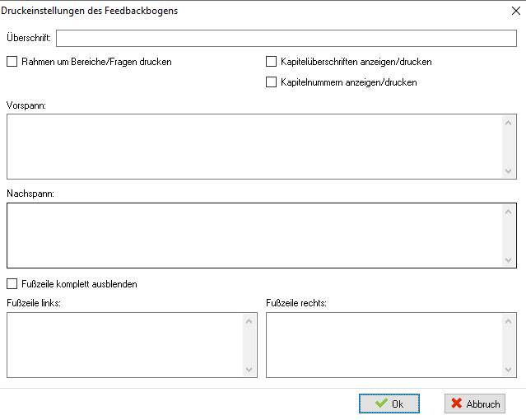The image size is (526, 420).
Task: Toggle Kapitelnummern anzeigen/drucken checkbox
Action: 271,82
